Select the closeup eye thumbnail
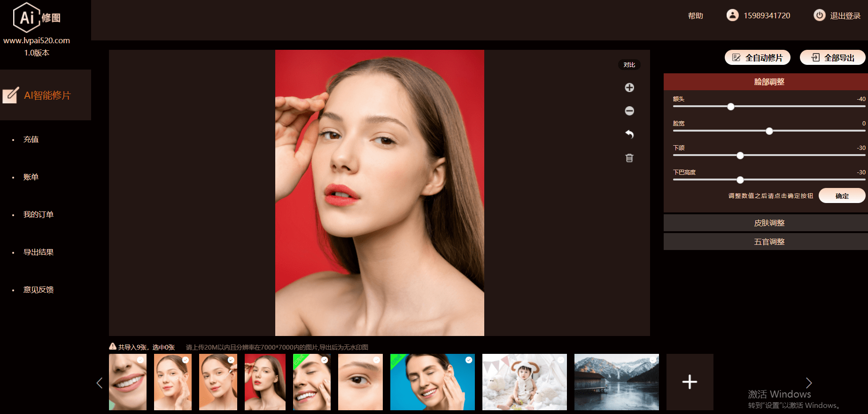This screenshot has width=868, height=414. [360, 382]
